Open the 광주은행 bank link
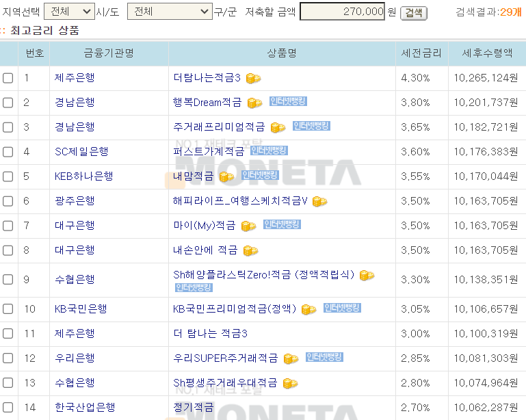This screenshot has width=526, height=420. point(75,201)
